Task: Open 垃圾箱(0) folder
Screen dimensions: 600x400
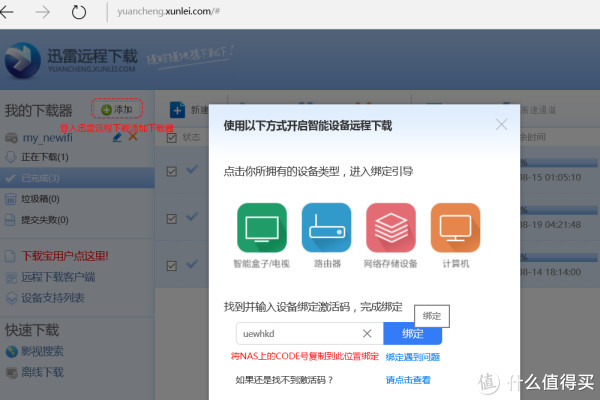Action: tap(40, 199)
